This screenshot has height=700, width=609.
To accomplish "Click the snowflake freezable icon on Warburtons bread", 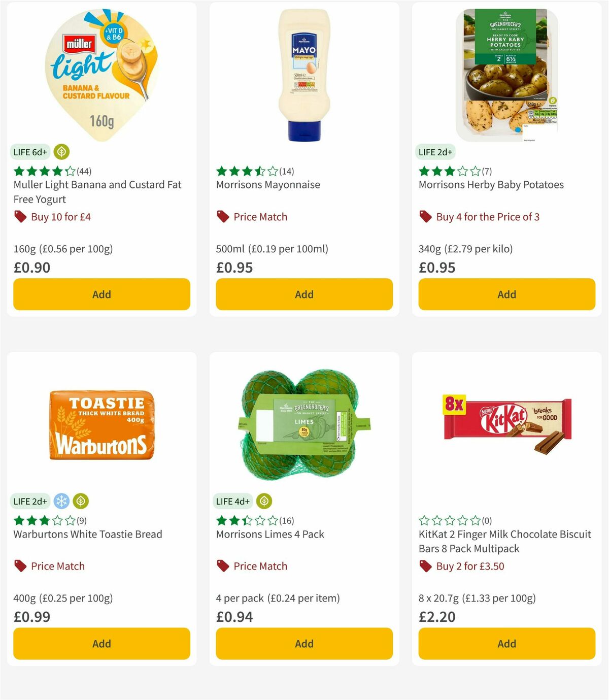I will point(61,501).
